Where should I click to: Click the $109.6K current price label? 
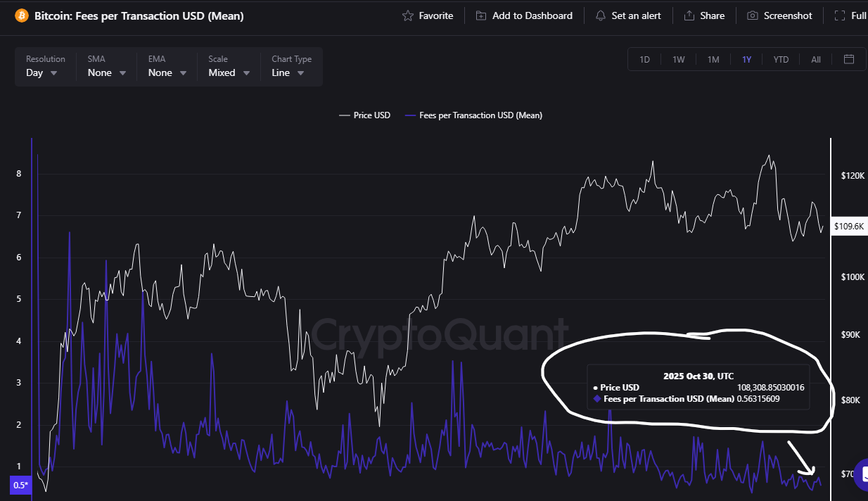(849, 226)
